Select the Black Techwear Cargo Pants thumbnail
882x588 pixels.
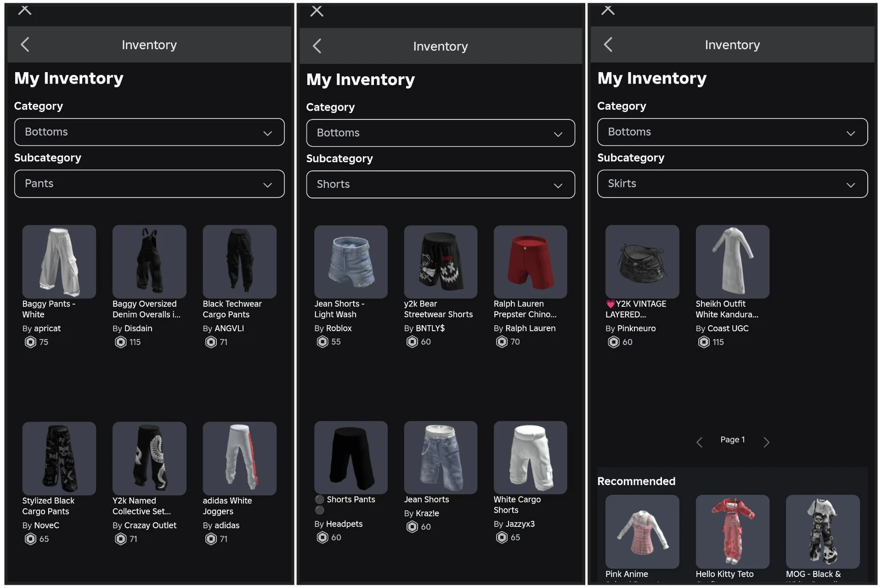pos(239,261)
